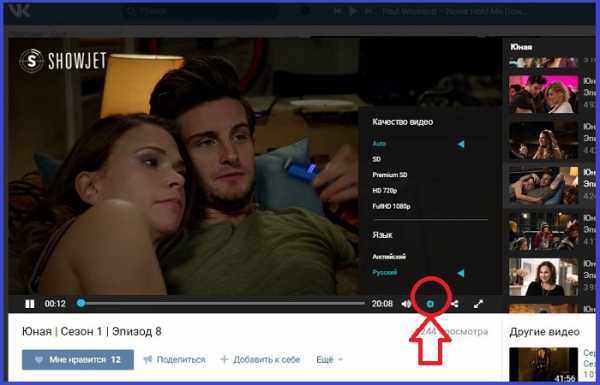Viewport: 600px width, 385px height.
Task: Enter fullscreen with the expand arrows icon
Action: (478, 304)
